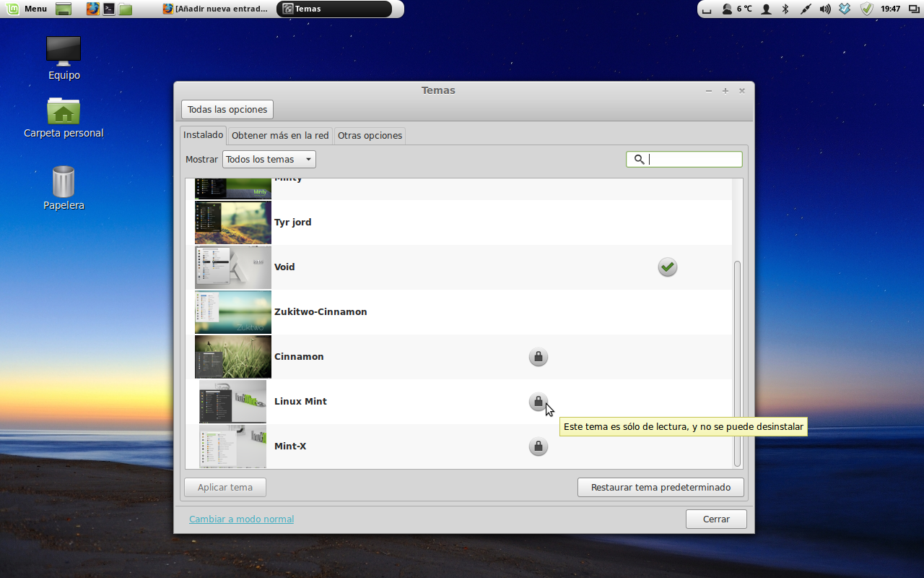Open the Mint Menu
924x578 pixels.
coord(27,9)
